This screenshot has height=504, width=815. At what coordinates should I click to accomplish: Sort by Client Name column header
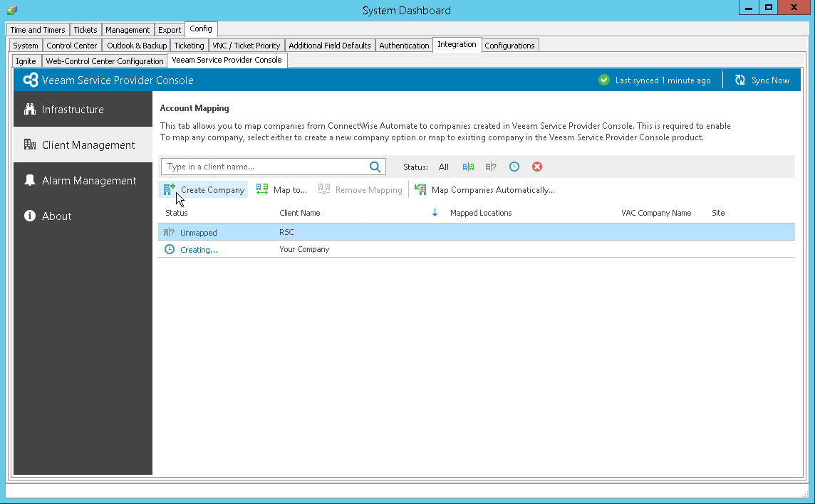300,213
